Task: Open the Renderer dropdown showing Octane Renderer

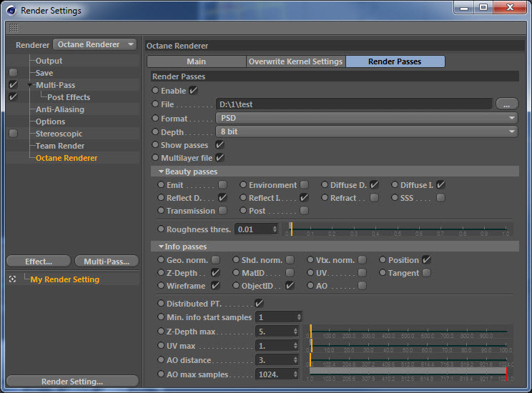Action: point(94,44)
